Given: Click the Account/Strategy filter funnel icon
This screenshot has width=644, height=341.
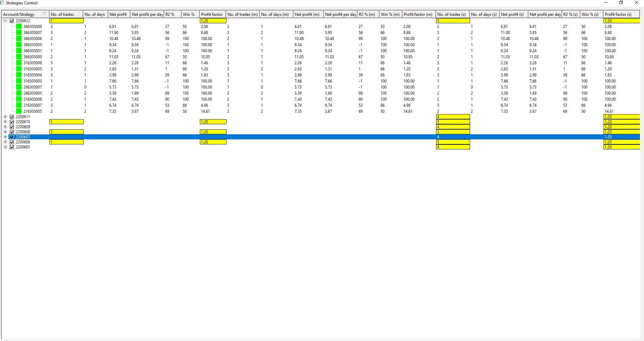Looking at the screenshot, I should coord(45,14).
